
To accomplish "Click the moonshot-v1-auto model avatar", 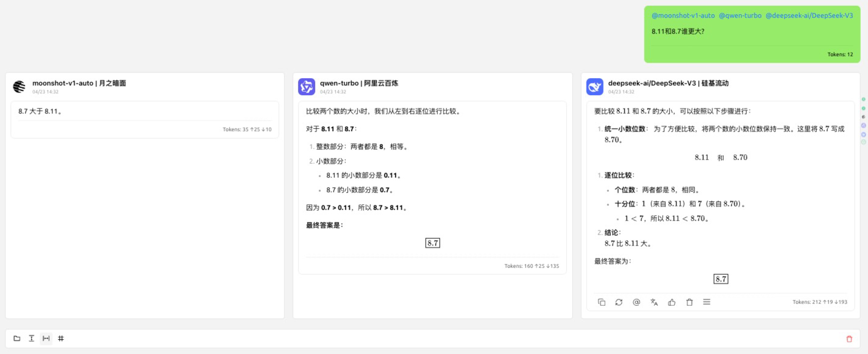I will (x=19, y=87).
